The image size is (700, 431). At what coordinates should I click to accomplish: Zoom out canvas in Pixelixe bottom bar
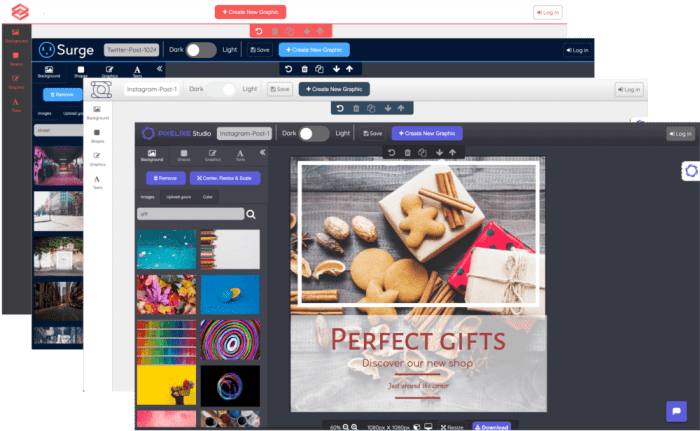click(x=346, y=427)
